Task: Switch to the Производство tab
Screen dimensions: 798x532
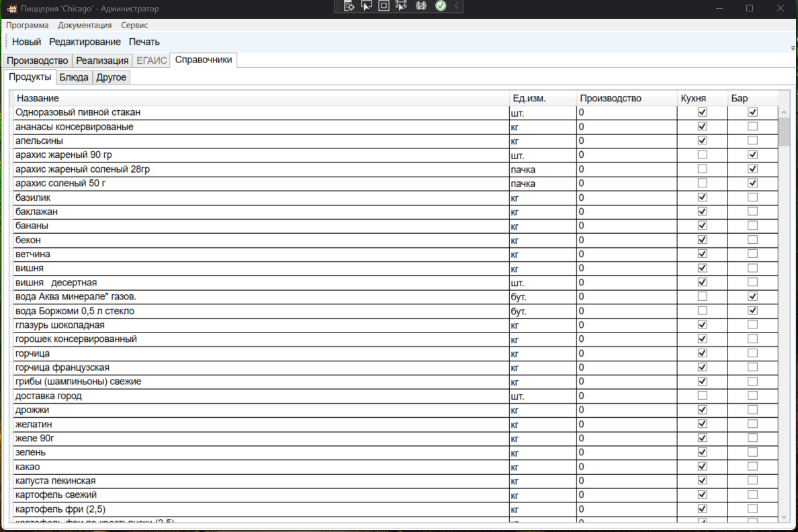Action: [x=37, y=60]
